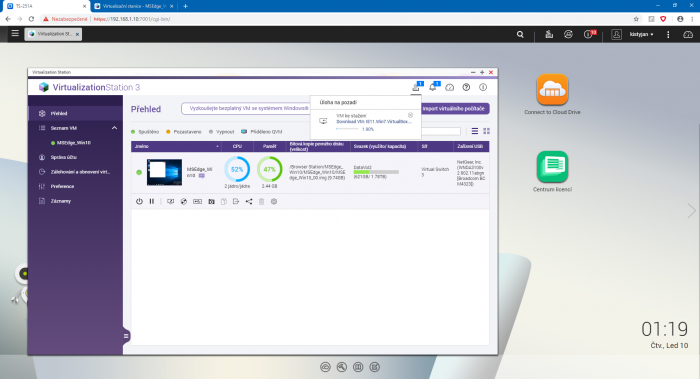Open the kistyjan user dropdown
The image size is (700, 379).
(x=642, y=34)
